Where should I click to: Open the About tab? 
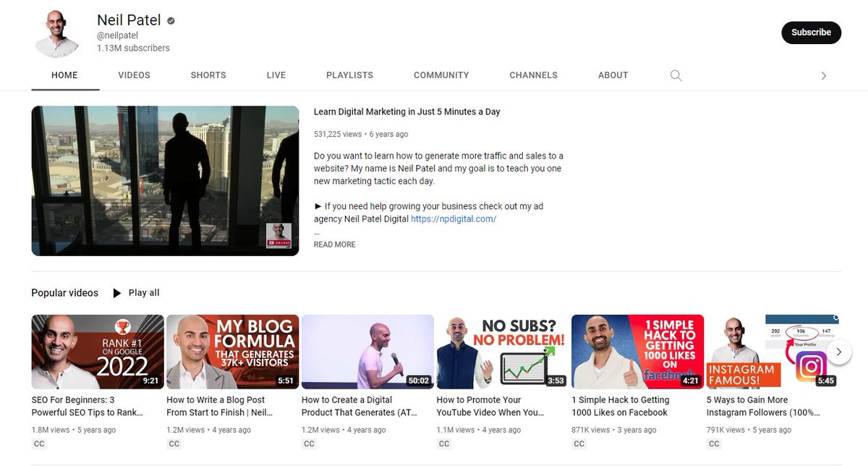tap(613, 75)
